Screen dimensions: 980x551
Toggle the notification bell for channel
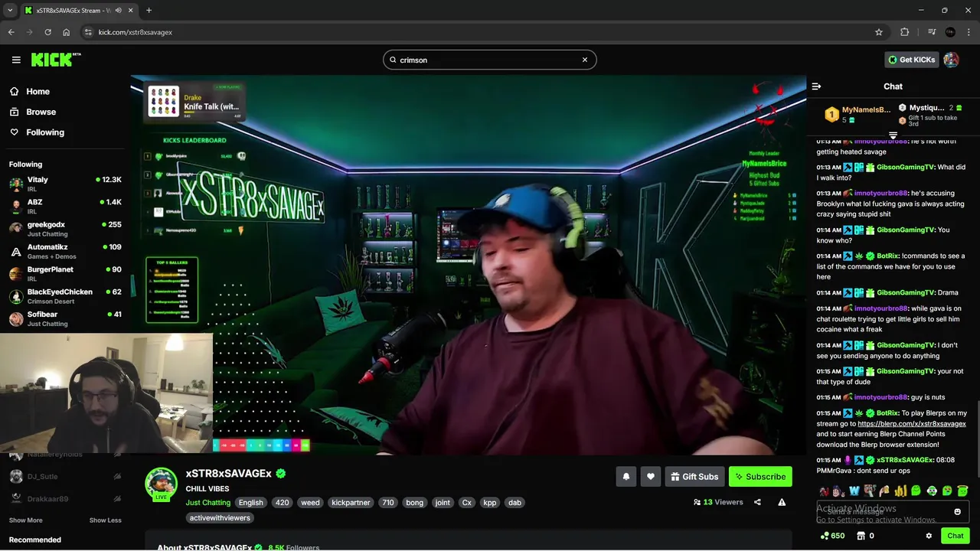[x=626, y=477]
